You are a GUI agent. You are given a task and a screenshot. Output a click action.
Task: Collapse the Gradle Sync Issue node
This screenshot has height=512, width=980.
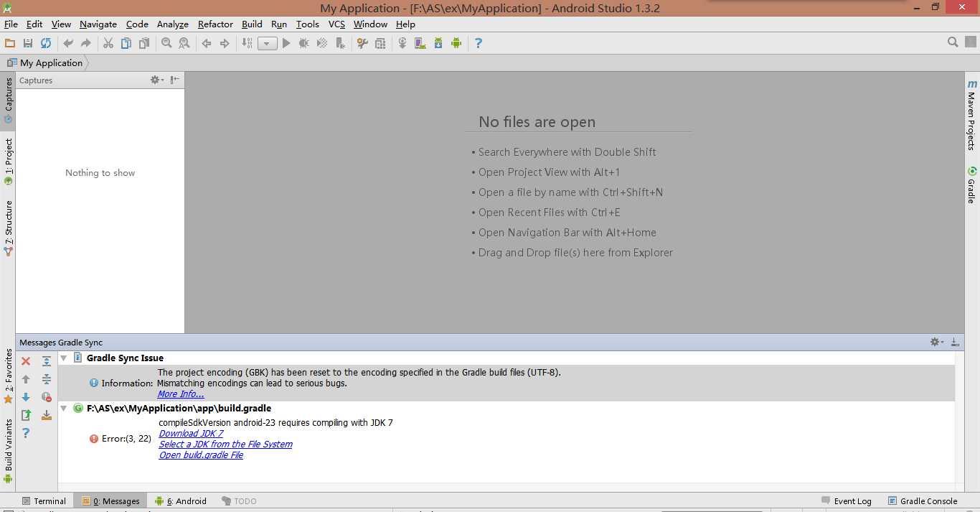(64, 358)
